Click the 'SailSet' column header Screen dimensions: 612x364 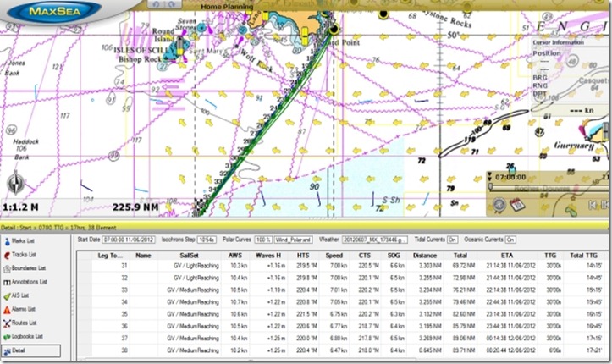[x=189, y=256]
